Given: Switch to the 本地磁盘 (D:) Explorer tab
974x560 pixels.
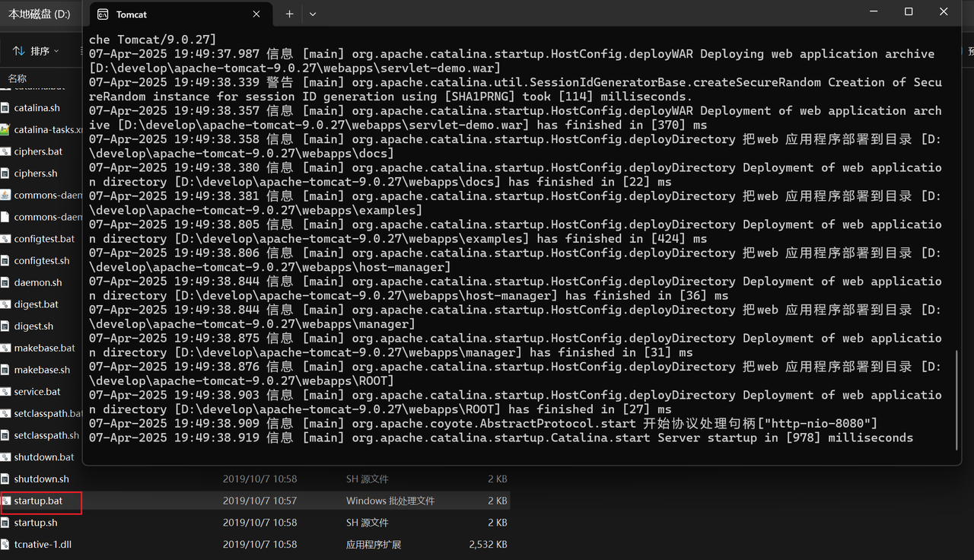Looking at the screenshot, I should tap(40, 14).
